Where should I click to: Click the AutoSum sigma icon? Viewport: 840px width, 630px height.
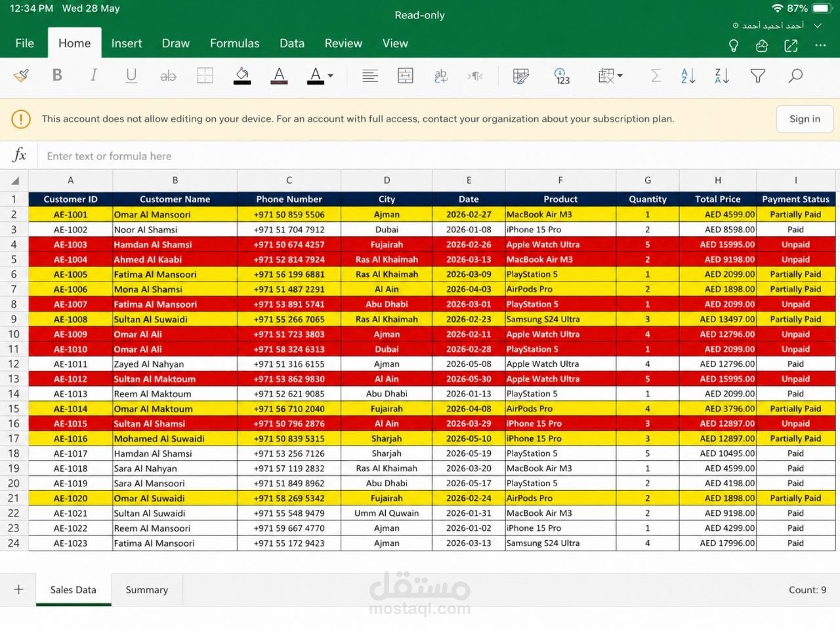click(x=656, y=76)
